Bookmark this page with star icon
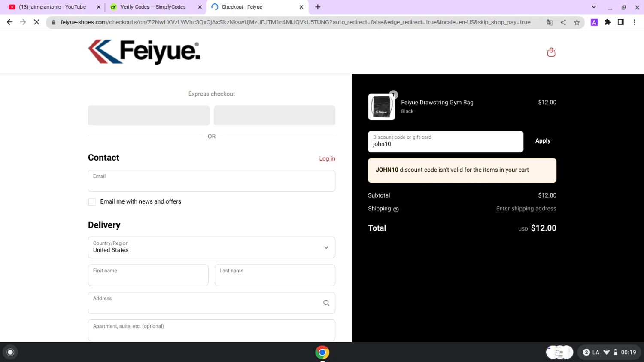 [577, 22]
